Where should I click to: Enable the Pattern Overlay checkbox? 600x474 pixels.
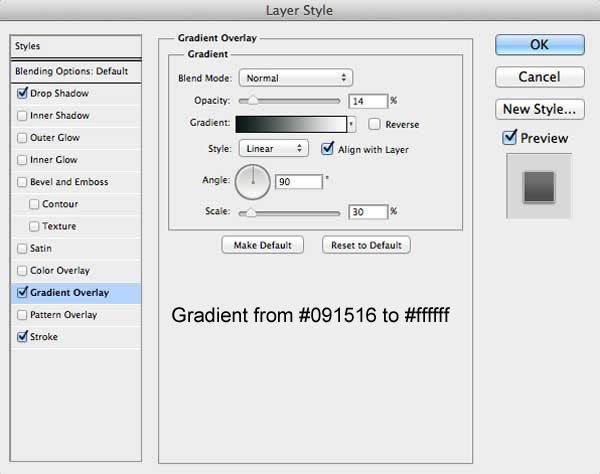pos(22,315)
